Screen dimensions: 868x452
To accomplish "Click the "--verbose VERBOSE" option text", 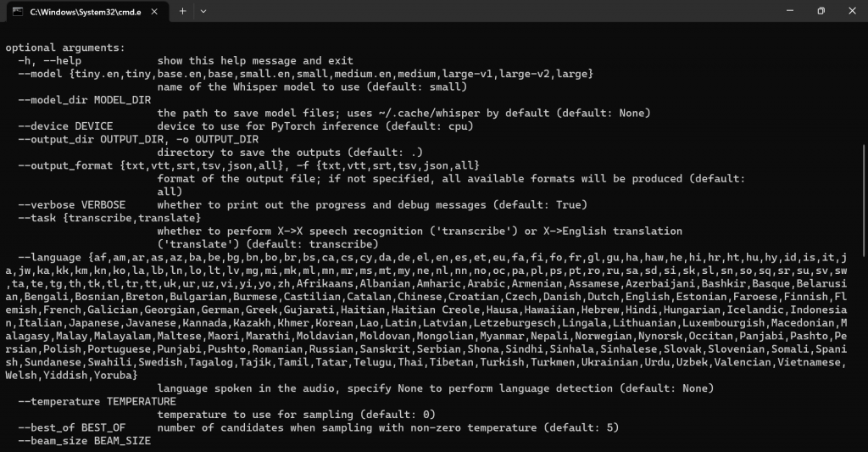I will click(x=71, y=205).
